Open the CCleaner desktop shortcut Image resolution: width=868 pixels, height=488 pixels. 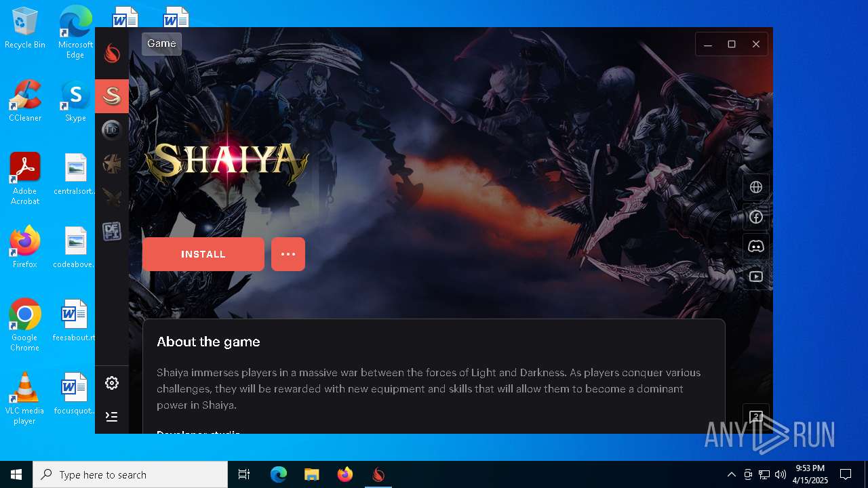point(25,100)
